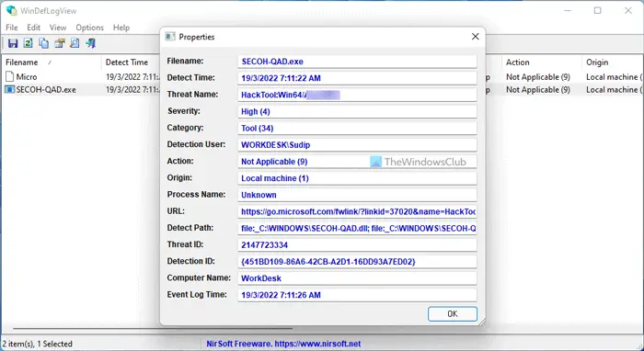The height and width of the screenshot is (351, 644).
Task: Click the Threat ID field 2147723334
Action: click(357, 244)
